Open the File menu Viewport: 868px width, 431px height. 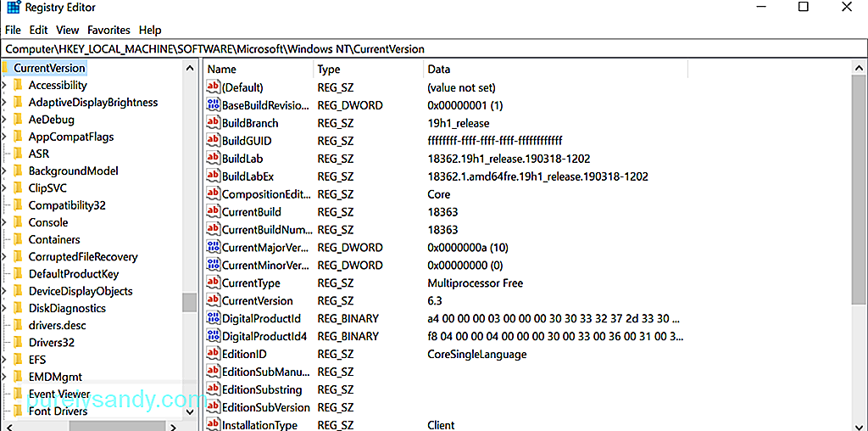click(x=13, y=30)
